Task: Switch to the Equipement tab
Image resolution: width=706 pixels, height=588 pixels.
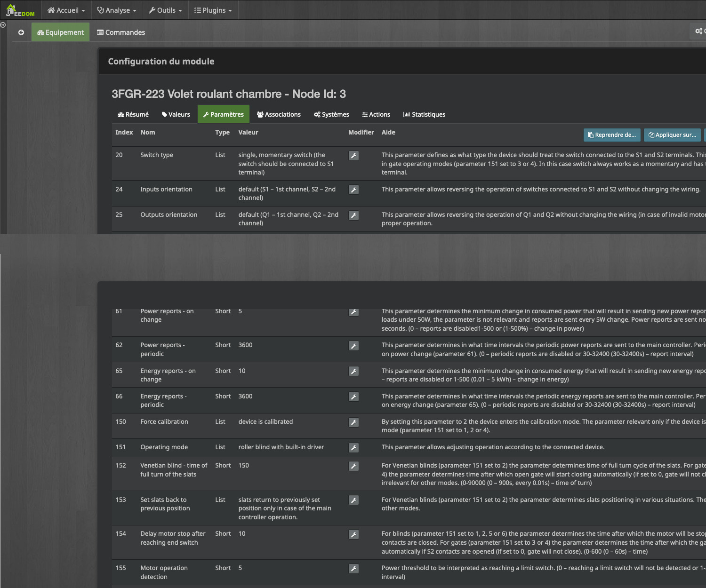Action: pyautogui.click(x=60, y=32)
